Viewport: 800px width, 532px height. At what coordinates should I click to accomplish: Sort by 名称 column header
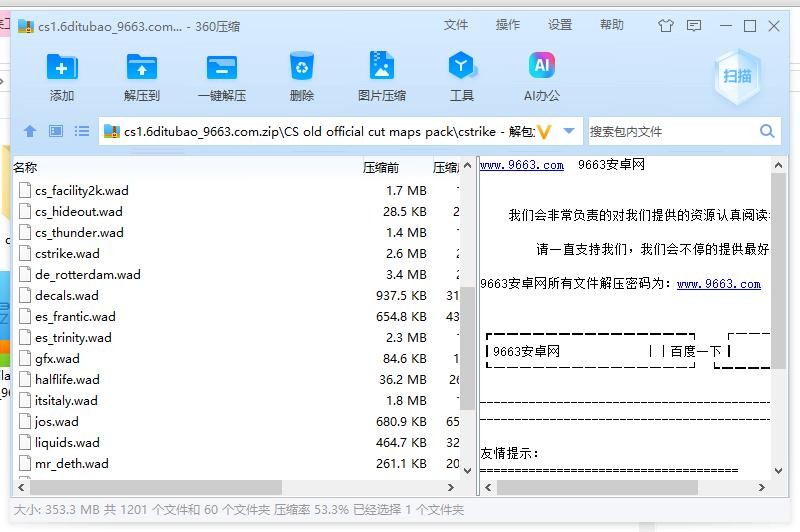[25, 167]
